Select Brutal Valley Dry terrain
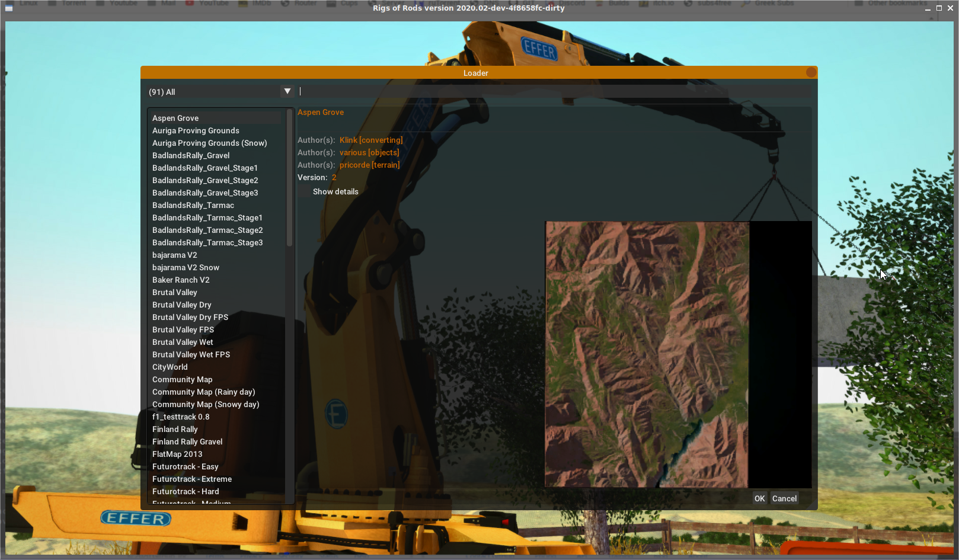The height and width of the screenshot is (560, 959). [x=216, y=305]
